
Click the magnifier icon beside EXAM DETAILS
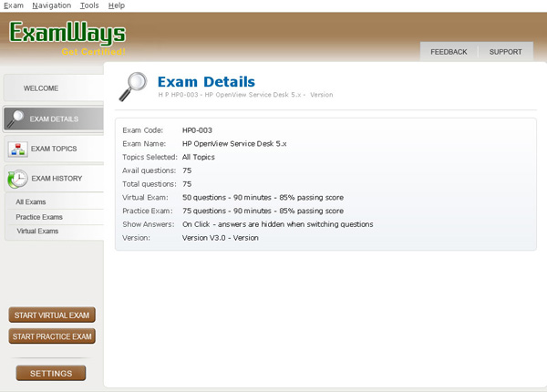point(15,119)
